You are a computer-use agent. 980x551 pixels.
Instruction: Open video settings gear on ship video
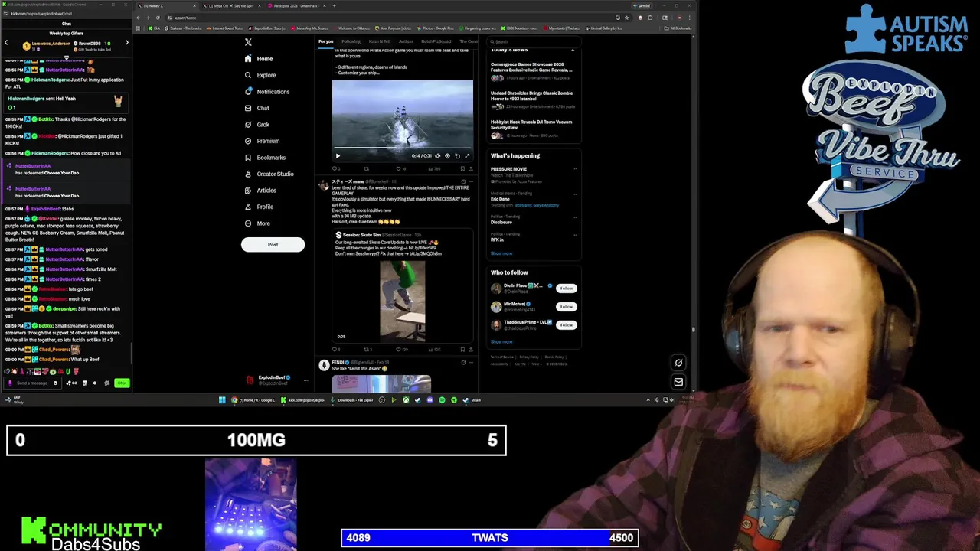click(x=448, y=156)
